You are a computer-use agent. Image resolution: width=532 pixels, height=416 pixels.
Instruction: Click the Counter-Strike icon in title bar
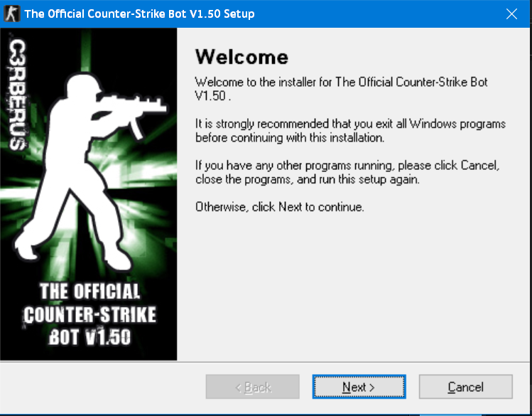[12, 14]
